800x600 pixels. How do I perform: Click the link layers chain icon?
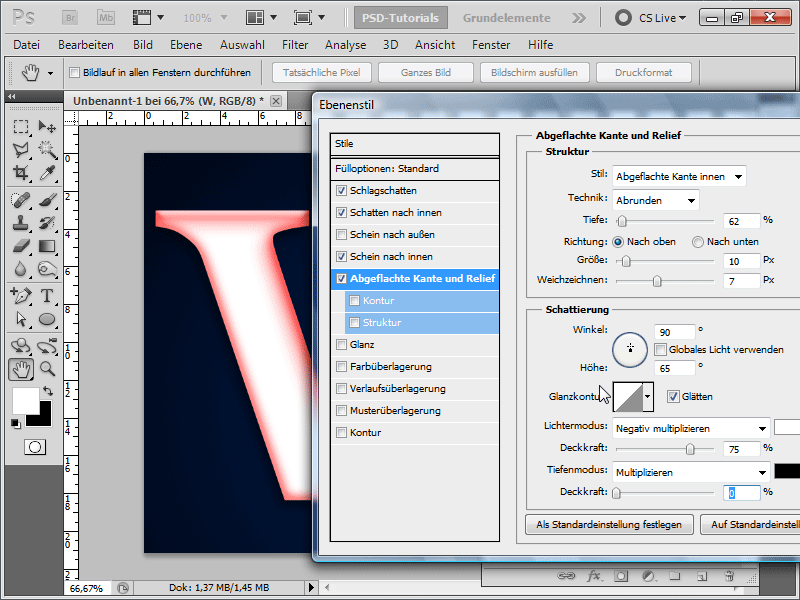pos(566,576)
